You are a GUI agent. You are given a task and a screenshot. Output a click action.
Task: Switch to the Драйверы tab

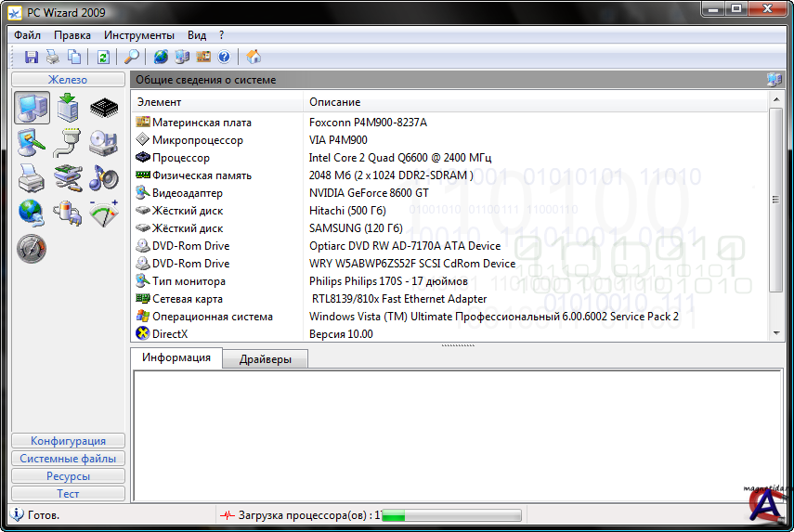click(265, 359)
